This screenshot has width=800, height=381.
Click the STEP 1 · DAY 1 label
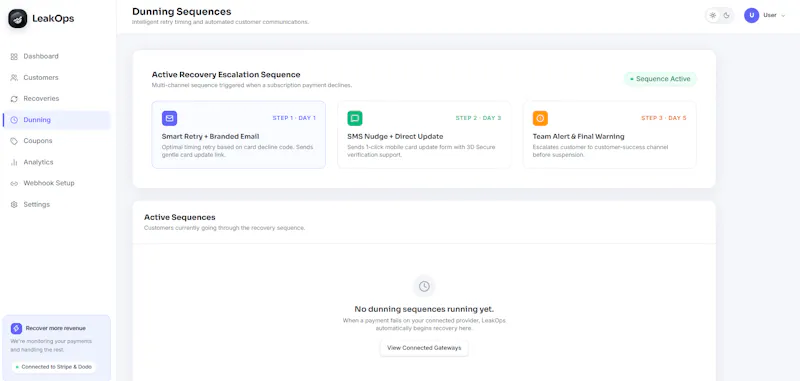click(x=294, y=118)
